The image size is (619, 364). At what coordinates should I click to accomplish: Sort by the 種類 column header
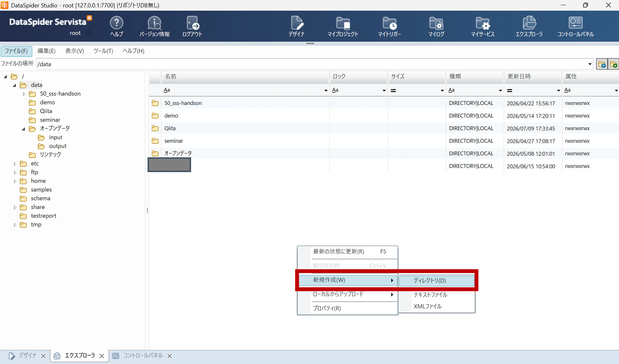(475, 77)
